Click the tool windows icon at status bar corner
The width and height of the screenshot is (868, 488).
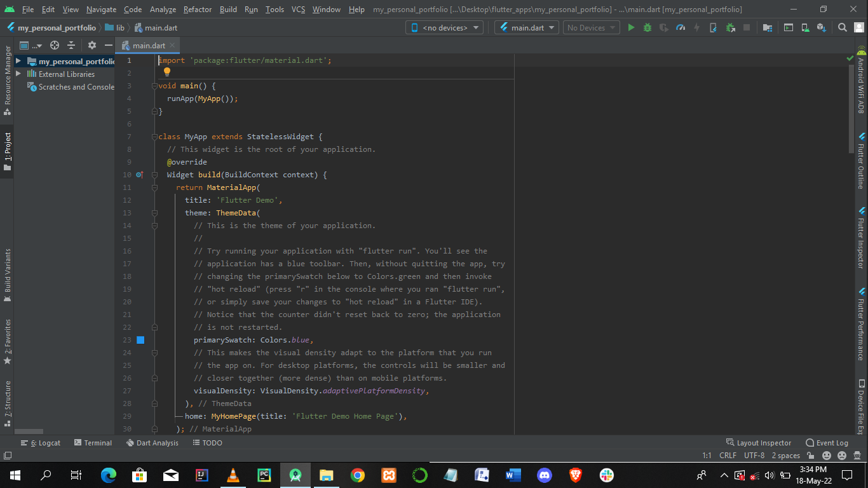point(8,456)
